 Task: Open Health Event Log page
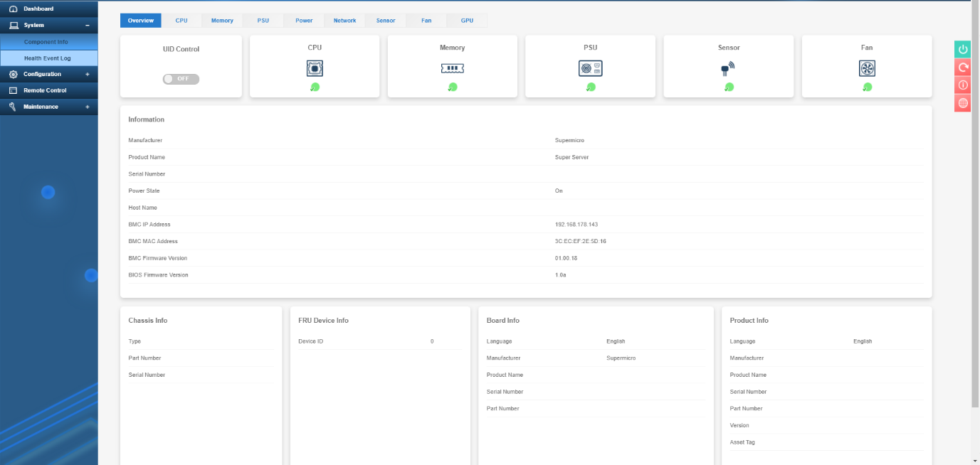click(47, 58)
